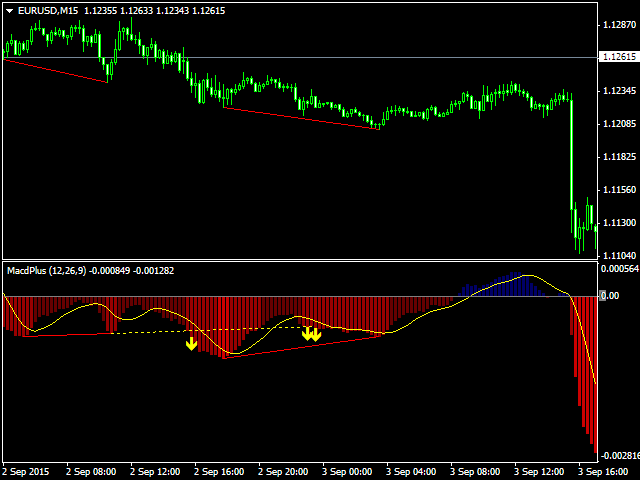Select the first yellow sell arrow near 2 Sep 16:00

point(191,344)
